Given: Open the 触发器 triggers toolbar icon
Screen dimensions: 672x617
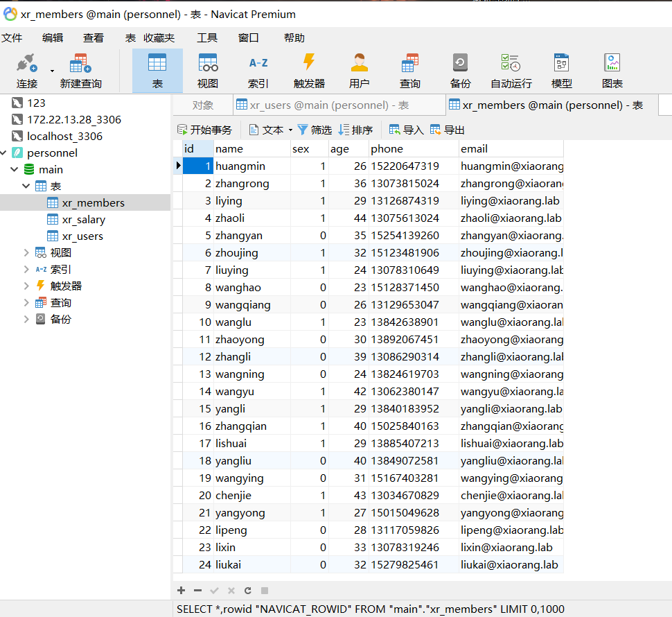Looking at the screenshot, I should pyautogui.click(x=309, y=70).
